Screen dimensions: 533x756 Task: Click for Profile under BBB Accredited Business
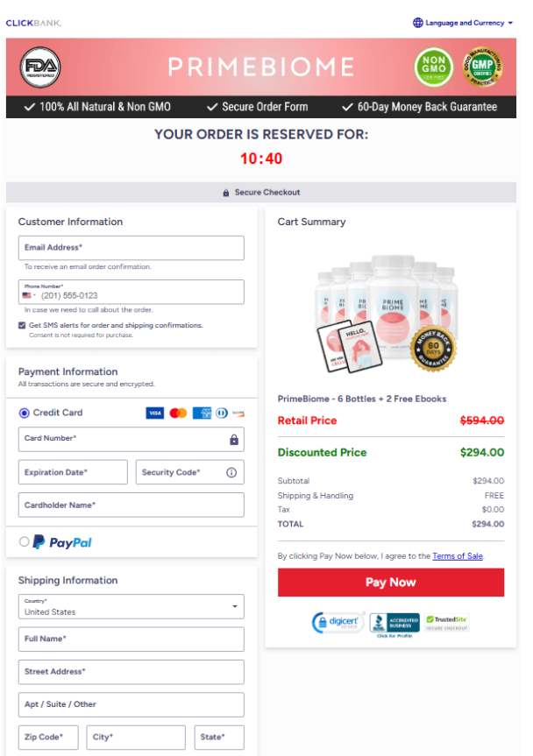tap(393, 633)
